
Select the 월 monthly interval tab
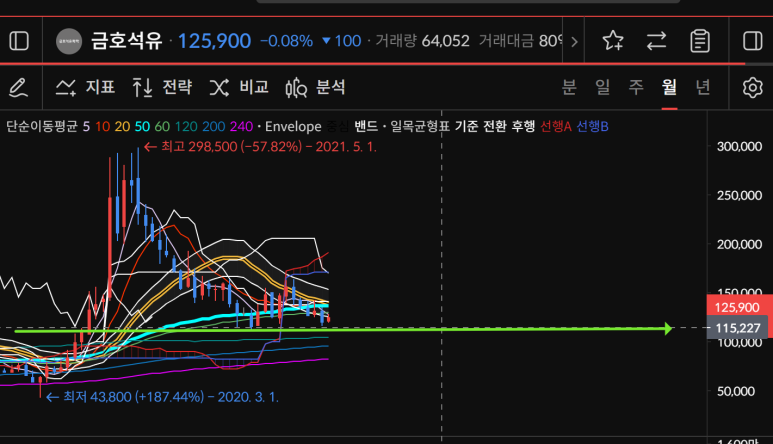click(x=669, y=87)
